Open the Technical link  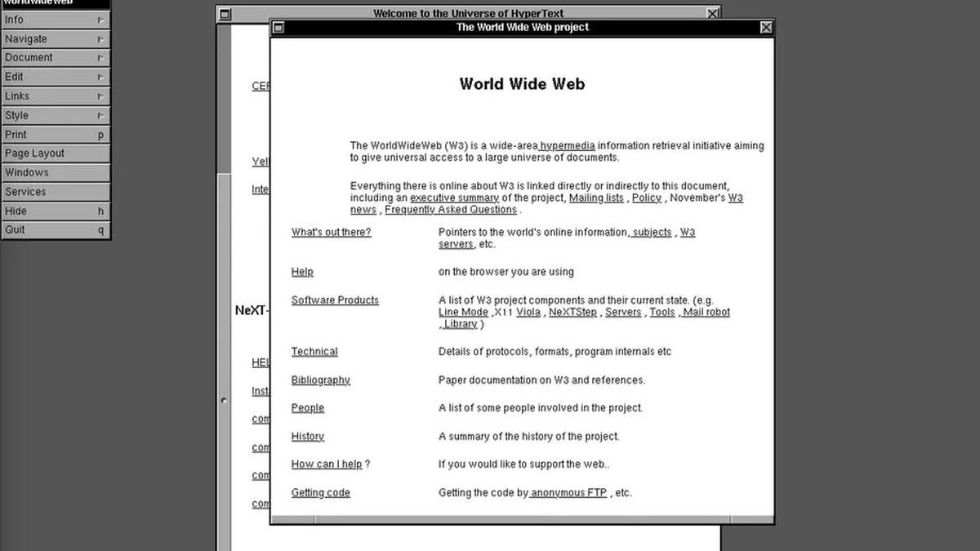[314, 351]
